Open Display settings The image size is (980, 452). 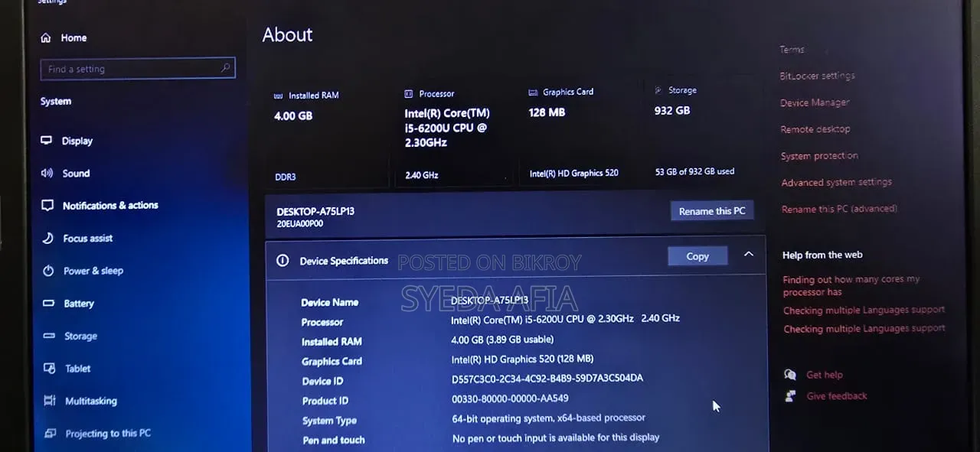pyautogui.click(x=77, y=141)
